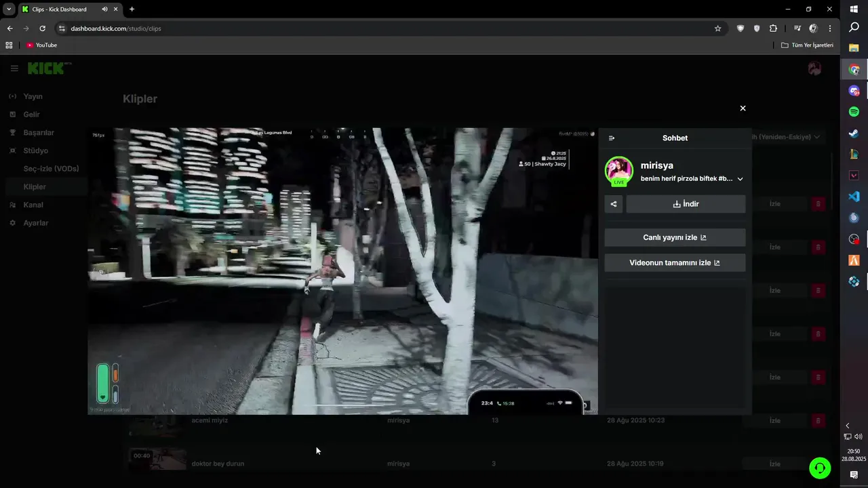Open the Tüm Yer İşaretleri folder
Viewport: 868px width, 488px height.
tap(807, 45)
